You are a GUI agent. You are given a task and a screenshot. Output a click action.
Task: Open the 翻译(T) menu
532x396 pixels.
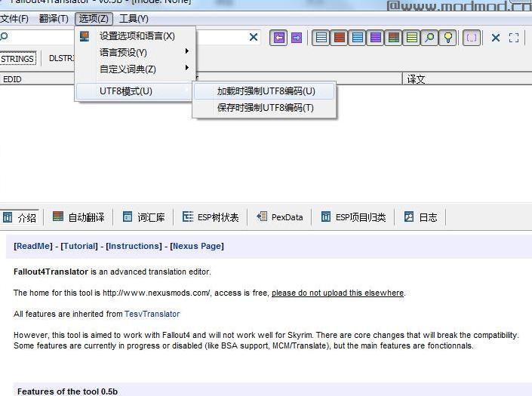pos(54,19)
